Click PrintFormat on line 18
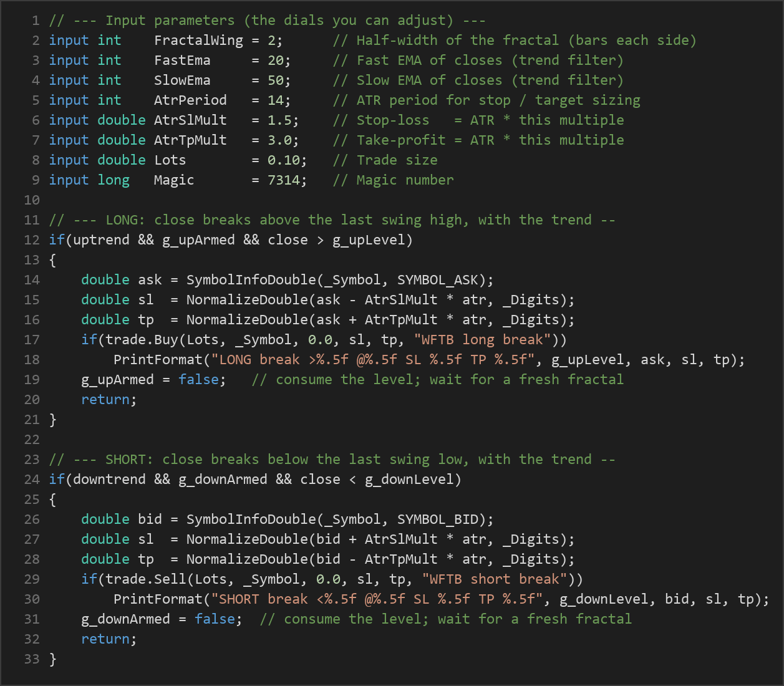The width and height of the screenshot is (784, 686). point(158,360)
